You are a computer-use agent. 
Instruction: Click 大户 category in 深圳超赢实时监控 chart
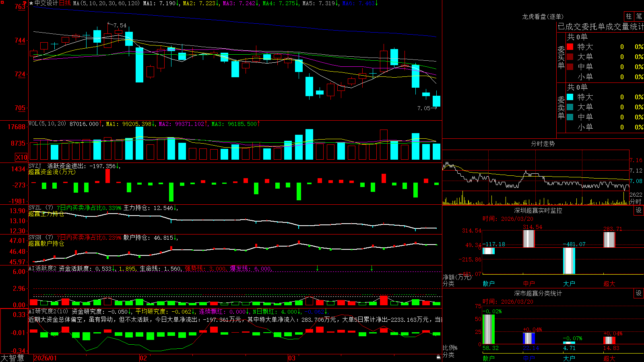(569, 284)
